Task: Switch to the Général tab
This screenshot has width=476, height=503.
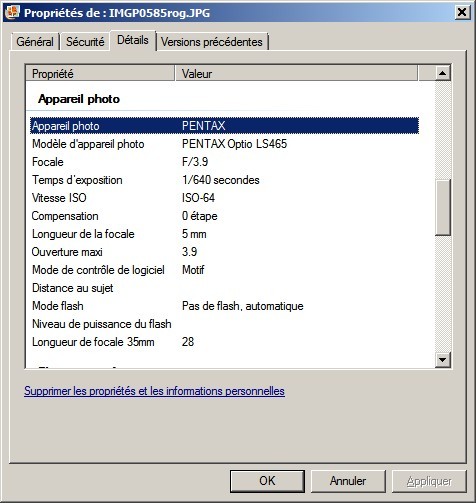Action: coord(35,42)
